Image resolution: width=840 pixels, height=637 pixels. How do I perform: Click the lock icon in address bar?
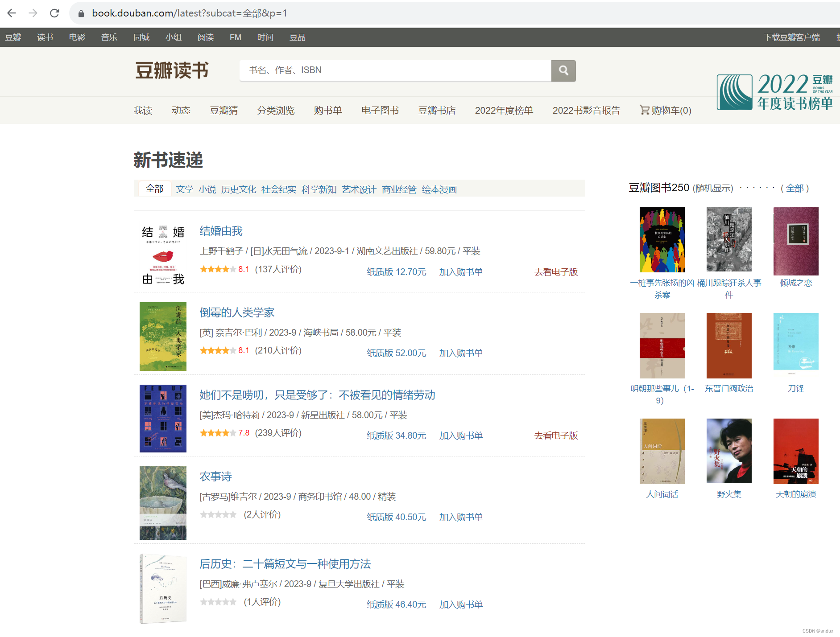coord(81,13)
